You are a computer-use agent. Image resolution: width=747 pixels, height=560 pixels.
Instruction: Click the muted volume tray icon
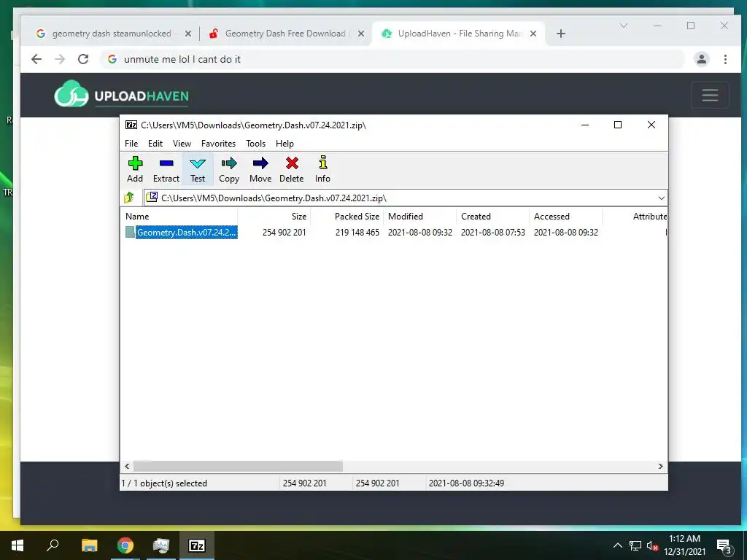(652, 545)
